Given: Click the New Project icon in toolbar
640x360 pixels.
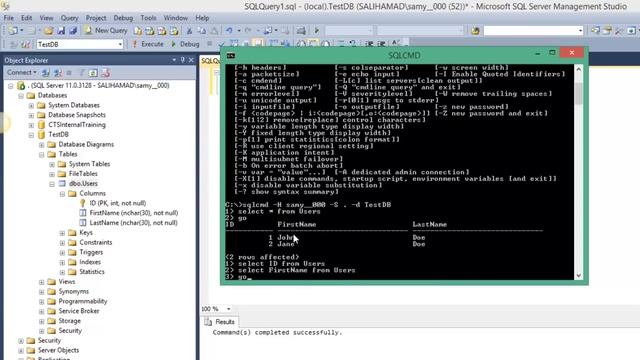Looking at the screenshot, I should pyautogui.click(x=13, y=31).
